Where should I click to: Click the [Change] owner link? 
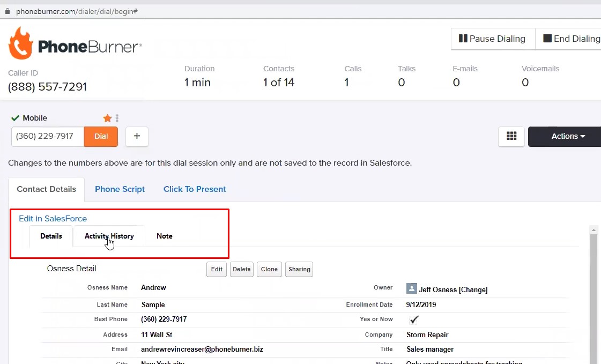(x=473, y=289)
